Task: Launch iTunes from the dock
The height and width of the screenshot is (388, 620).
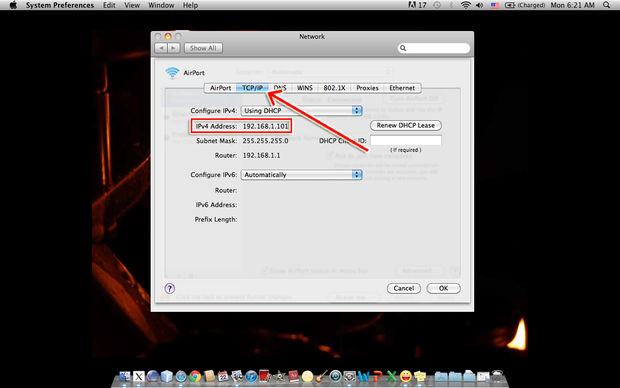Action: click(x=251, y=376)
